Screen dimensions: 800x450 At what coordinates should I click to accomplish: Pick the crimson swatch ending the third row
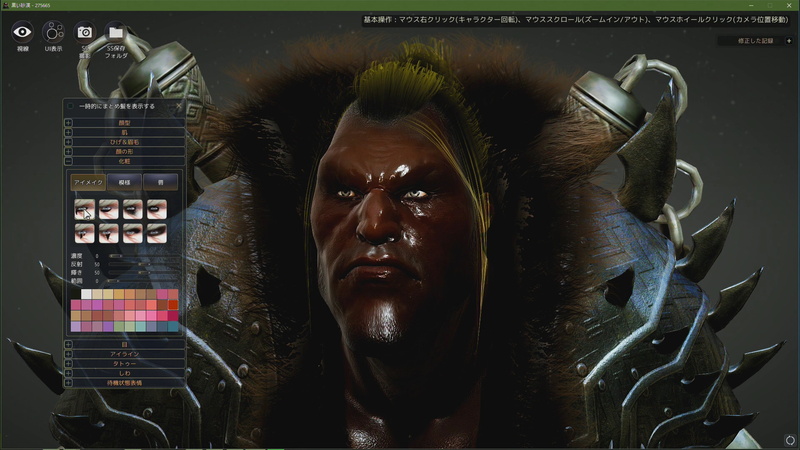coord(173,316)
